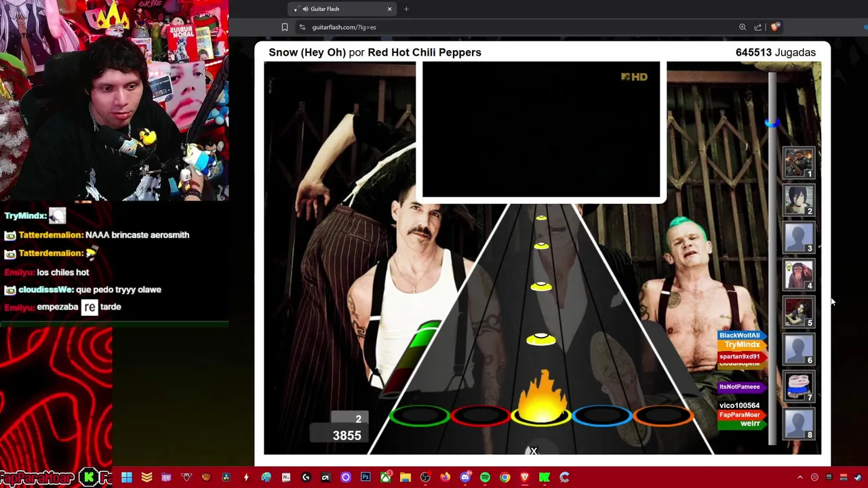
Task: Show hidden system tray icons
Action: pyautogui.click(x=800, y=477)
